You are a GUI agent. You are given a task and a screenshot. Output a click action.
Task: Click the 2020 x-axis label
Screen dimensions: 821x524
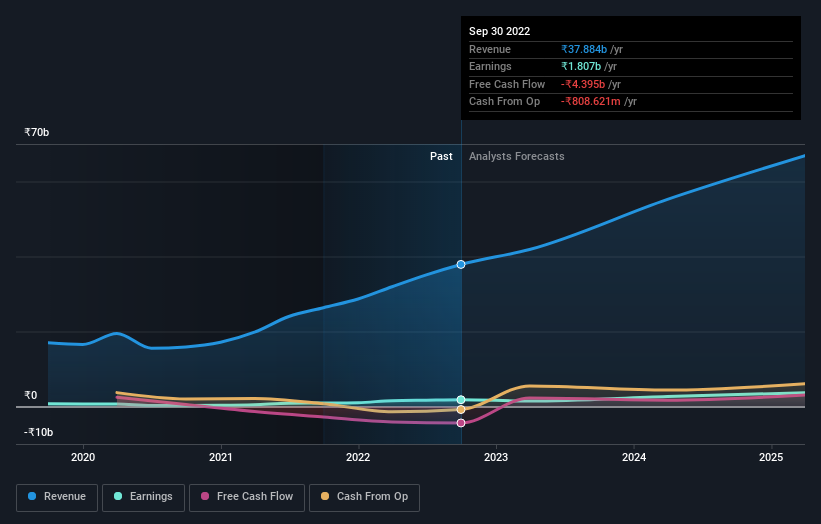pos(83,457)
